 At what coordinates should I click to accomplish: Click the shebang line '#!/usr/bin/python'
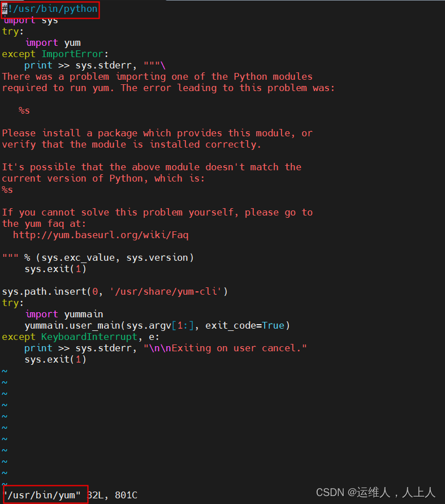pyautogui.click(x=50, y=8)
